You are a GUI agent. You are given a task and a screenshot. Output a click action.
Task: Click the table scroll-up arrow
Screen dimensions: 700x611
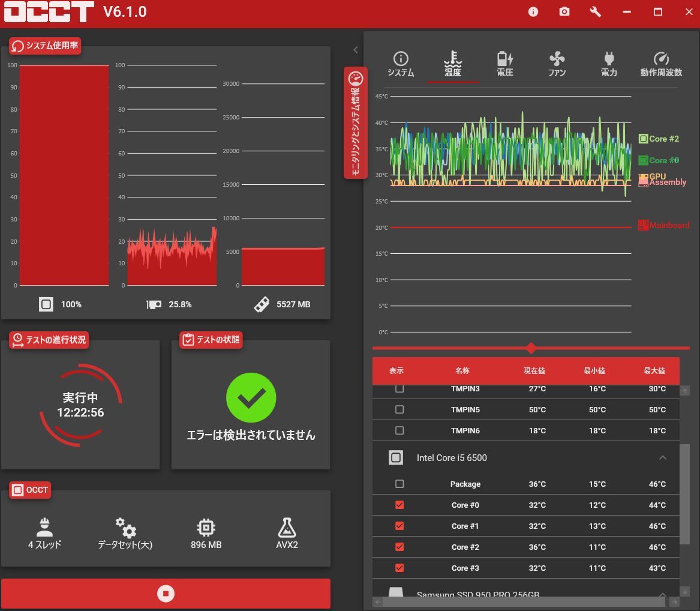[x=684, y=391]
